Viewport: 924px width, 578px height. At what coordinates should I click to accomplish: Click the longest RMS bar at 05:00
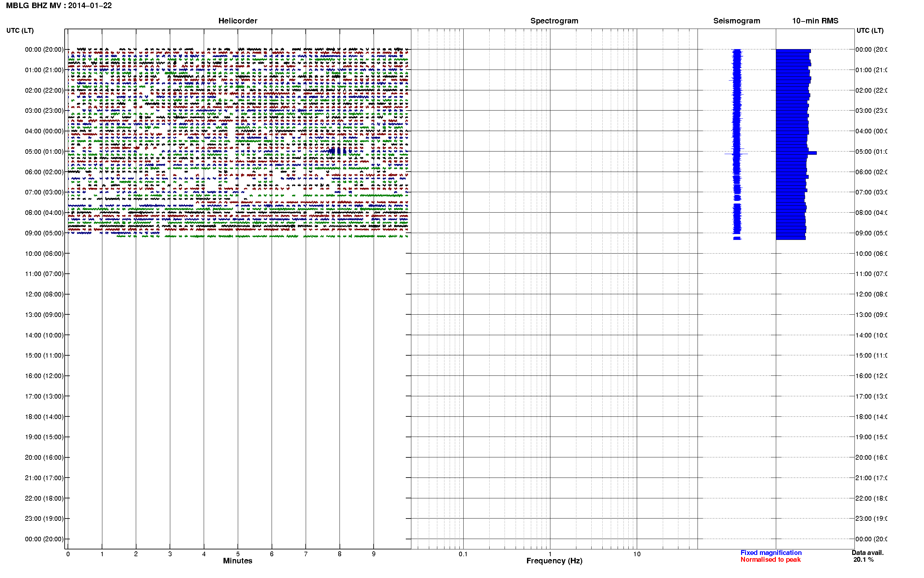coord(796,153)
